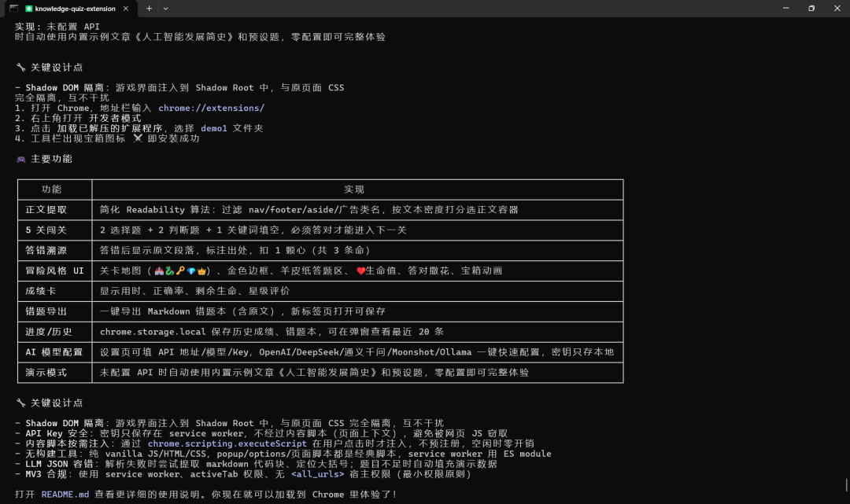The width and height of the screenshot is (850, 504).
Task: Open the README.md link
Action: coord(65,495)
